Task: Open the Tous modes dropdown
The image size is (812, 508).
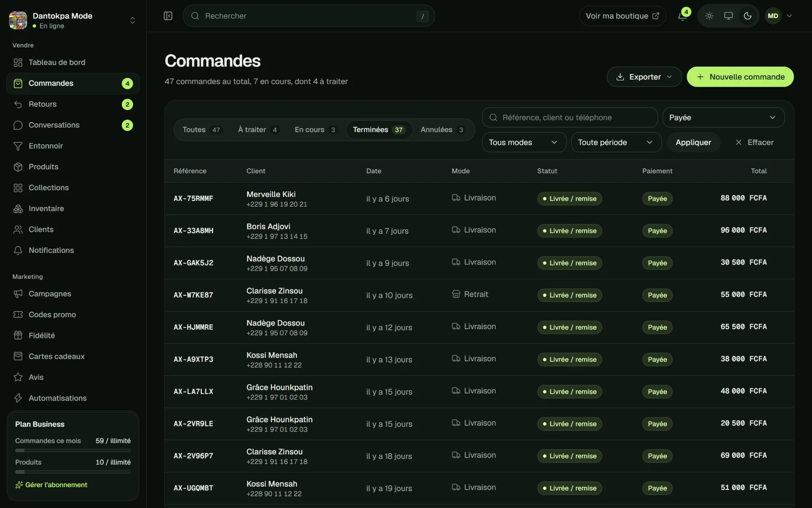Action: (x=524, y=142)
